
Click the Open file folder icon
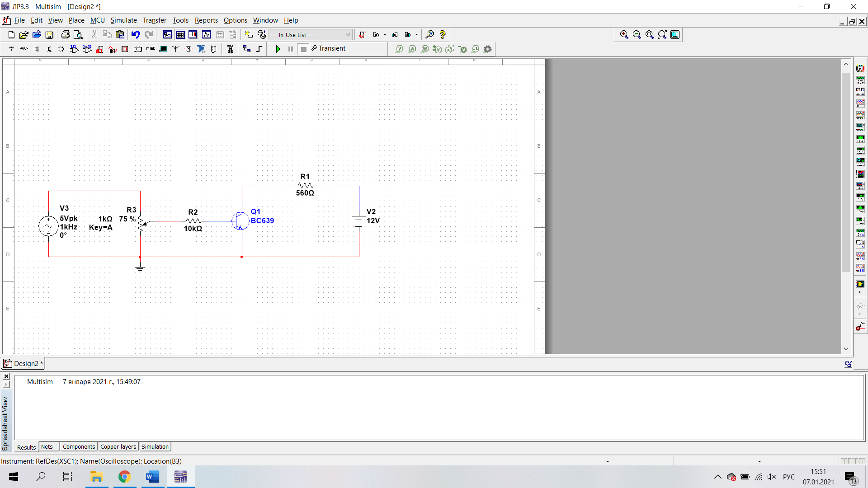[24, 34]
